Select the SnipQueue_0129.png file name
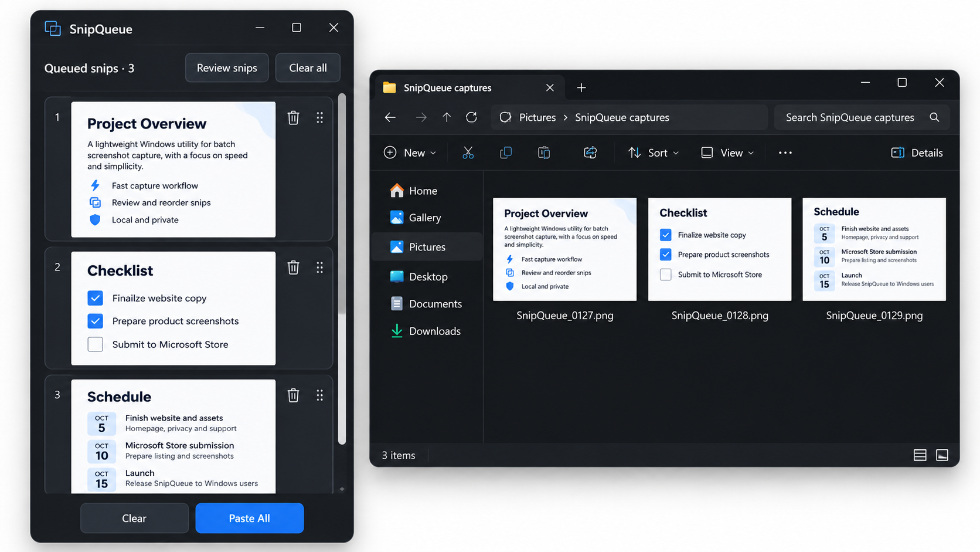This screenshot has height=552, width=980. [874, 316]
